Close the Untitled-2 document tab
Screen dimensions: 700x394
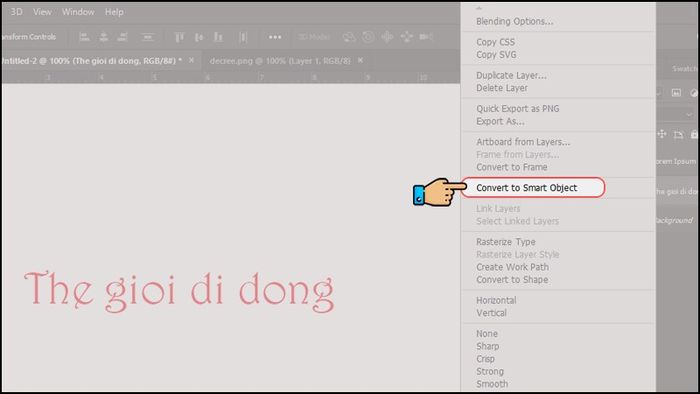click(192, 60)
